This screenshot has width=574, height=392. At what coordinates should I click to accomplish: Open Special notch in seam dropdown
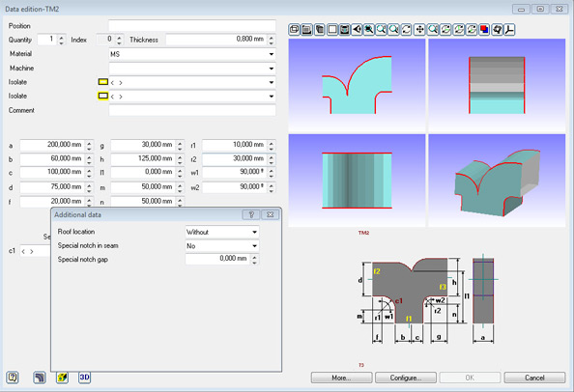click(x=222, y=246)
